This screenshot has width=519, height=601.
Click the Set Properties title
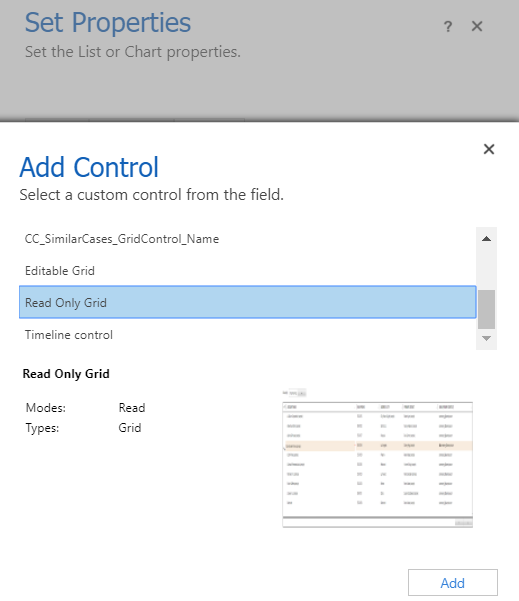[108, 23]
